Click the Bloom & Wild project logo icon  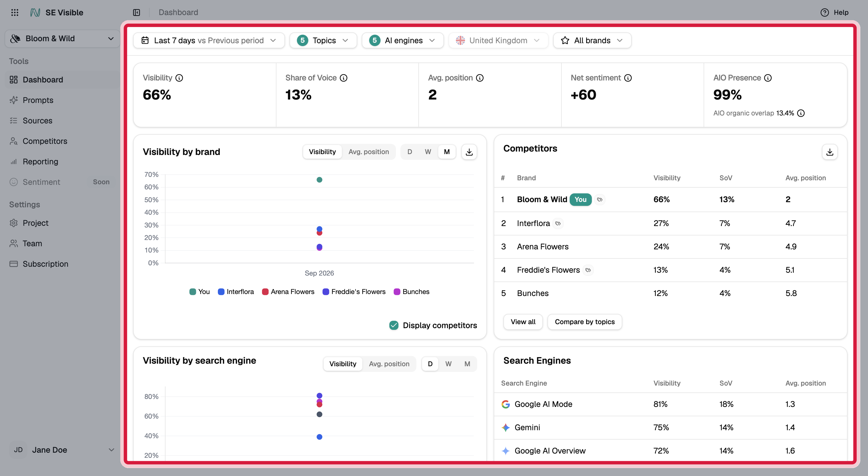tap(15, 39)
